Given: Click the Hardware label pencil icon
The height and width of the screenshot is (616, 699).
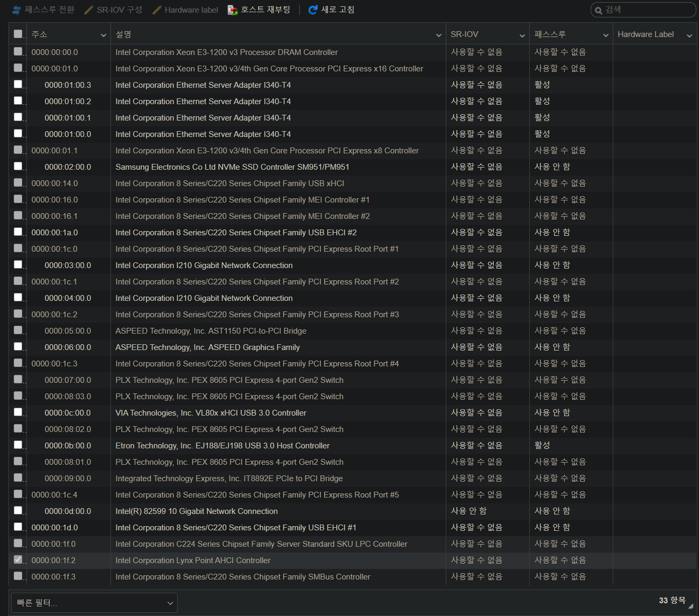Looking at the screenshot, I should click(157, 10).
